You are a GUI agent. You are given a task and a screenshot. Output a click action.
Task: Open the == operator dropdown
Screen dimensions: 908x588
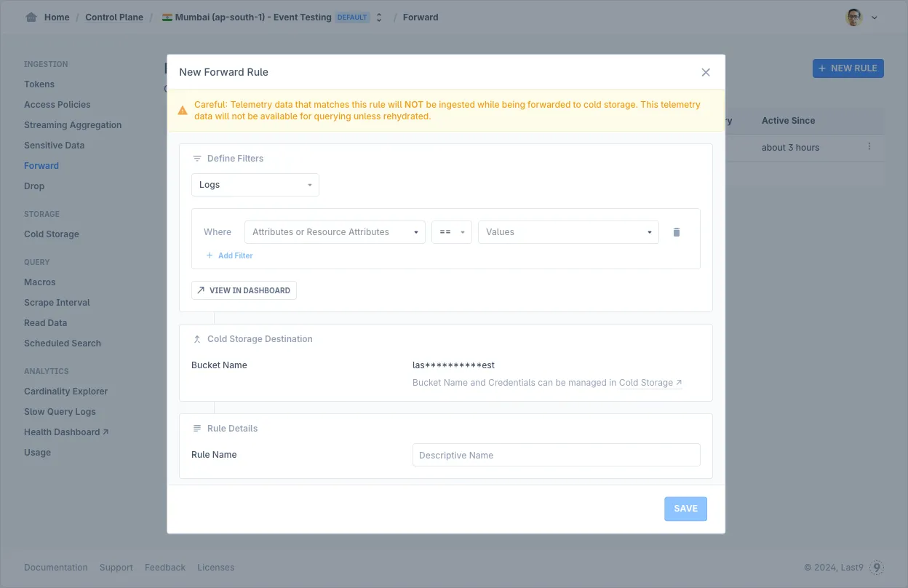click(451, 232)
